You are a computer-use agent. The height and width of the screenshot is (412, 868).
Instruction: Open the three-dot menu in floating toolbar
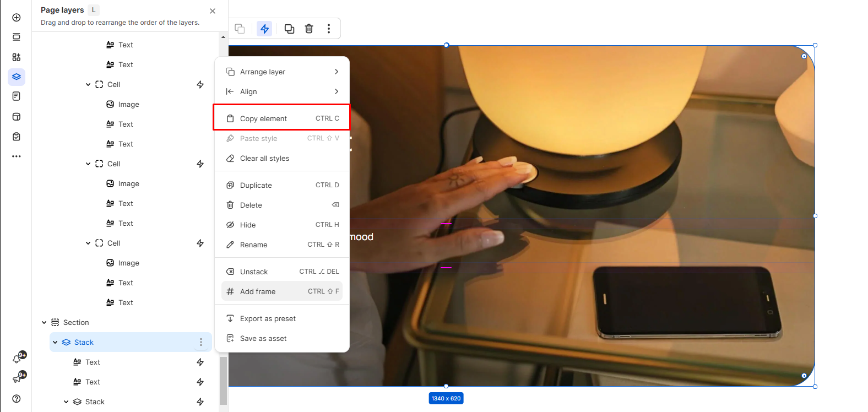[x=329, y=29]
